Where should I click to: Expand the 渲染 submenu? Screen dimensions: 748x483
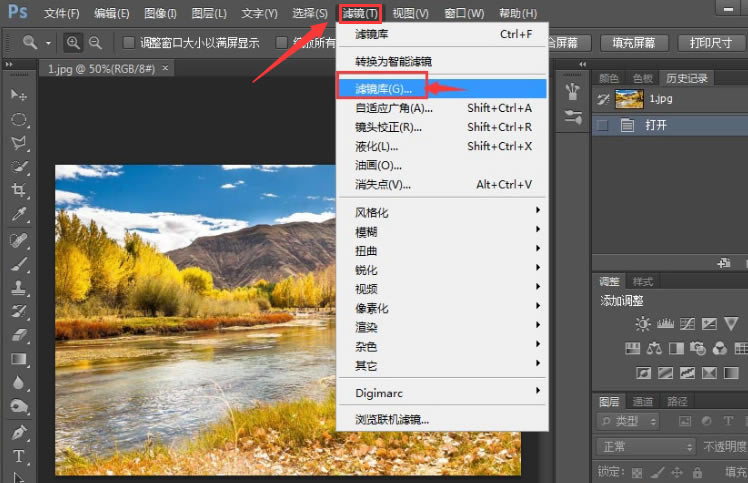(x=442, y=327)
